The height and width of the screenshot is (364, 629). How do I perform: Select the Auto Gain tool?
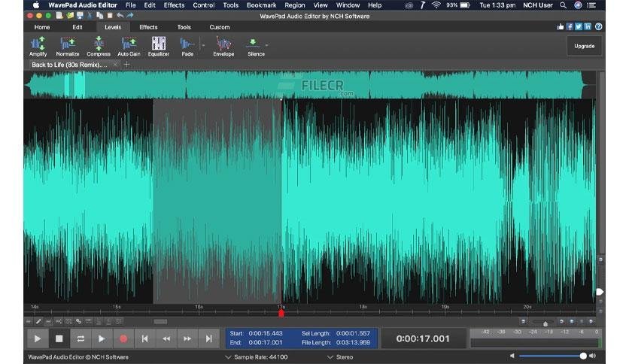pyautogui.click(x=129, y=44)
